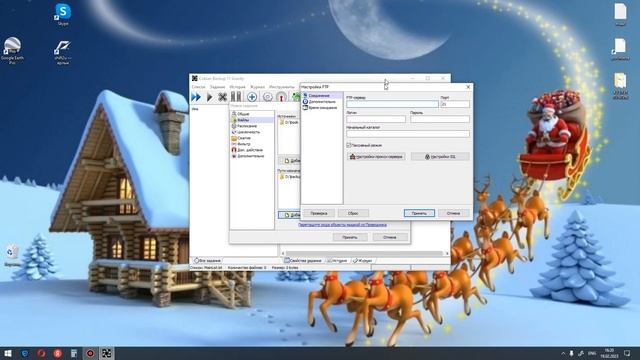Open the Yandex browser taskbar icon
The width and height of the screenshot is (640, 360).
click(x=58, y=353)
